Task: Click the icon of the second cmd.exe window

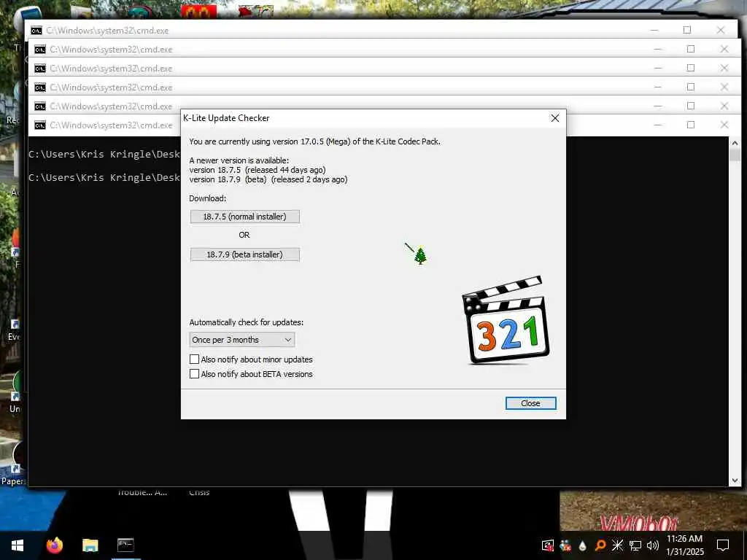Action: [40, 50]
